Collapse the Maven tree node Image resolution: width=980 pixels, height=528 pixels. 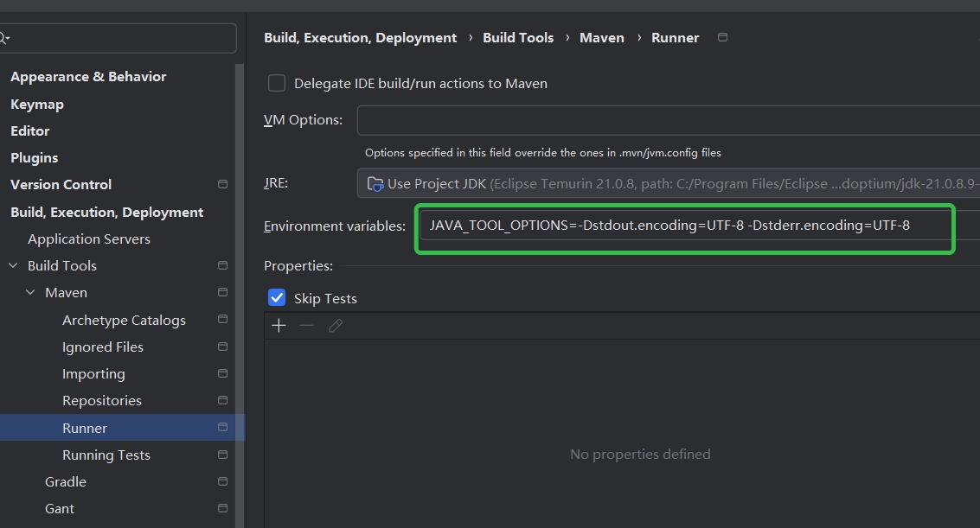(x=30, y=292)
